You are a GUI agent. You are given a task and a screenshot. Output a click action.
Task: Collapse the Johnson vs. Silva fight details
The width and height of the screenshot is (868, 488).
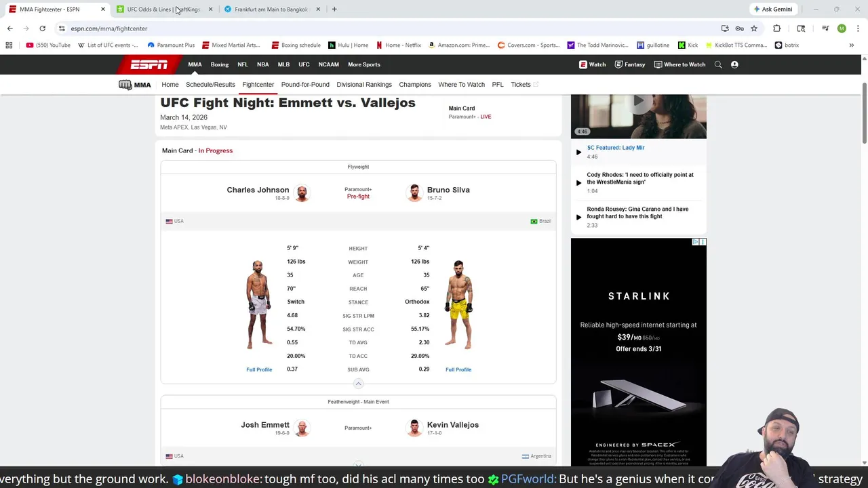[x=358, y=384]
